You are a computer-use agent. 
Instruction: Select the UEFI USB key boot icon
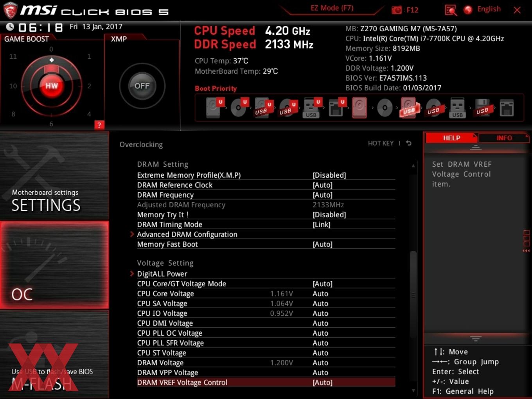click(312, 108)
